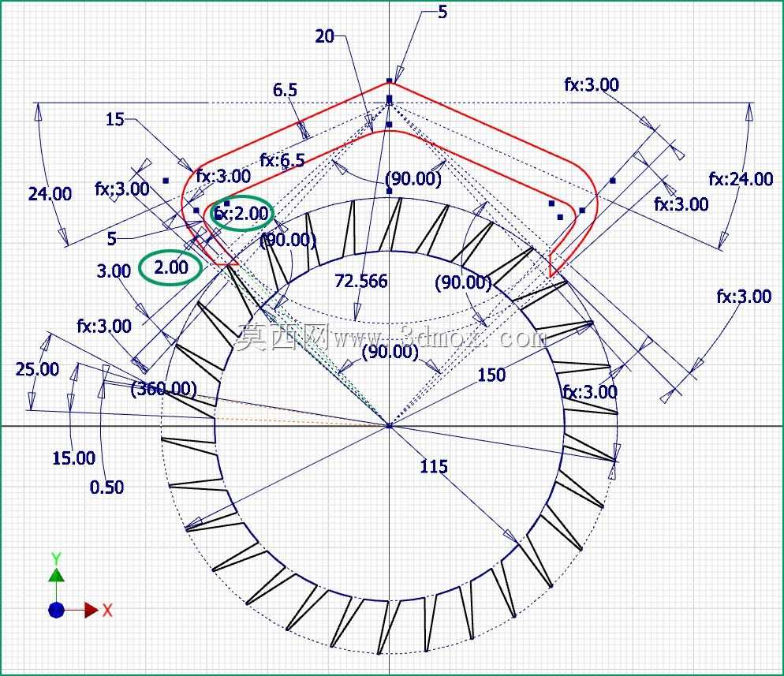Select the 6.5 thickness dimension
784x676 pixels.
coord(285,90)
